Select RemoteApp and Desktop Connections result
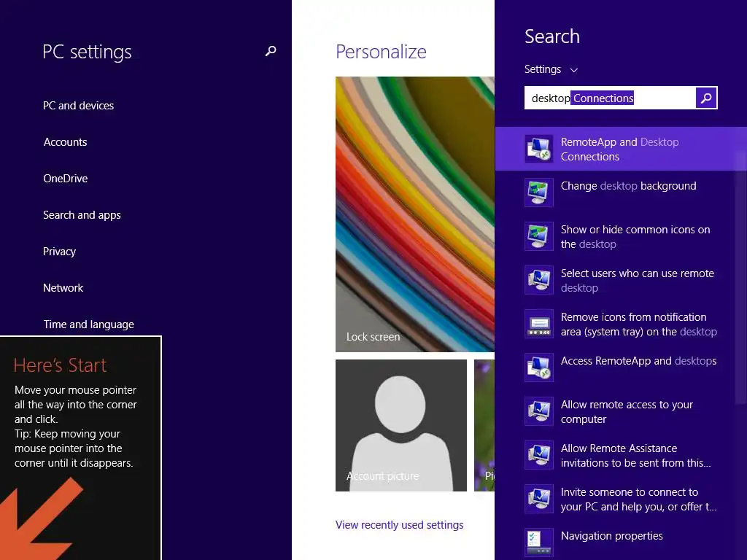747x560 pixels. point(621,149)
